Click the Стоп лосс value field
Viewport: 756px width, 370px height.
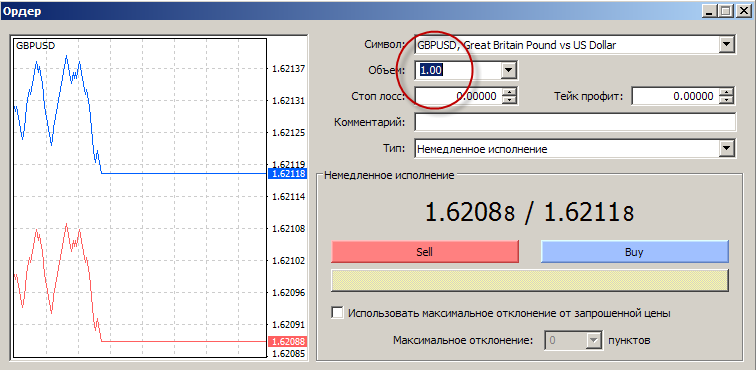(458, 96)
